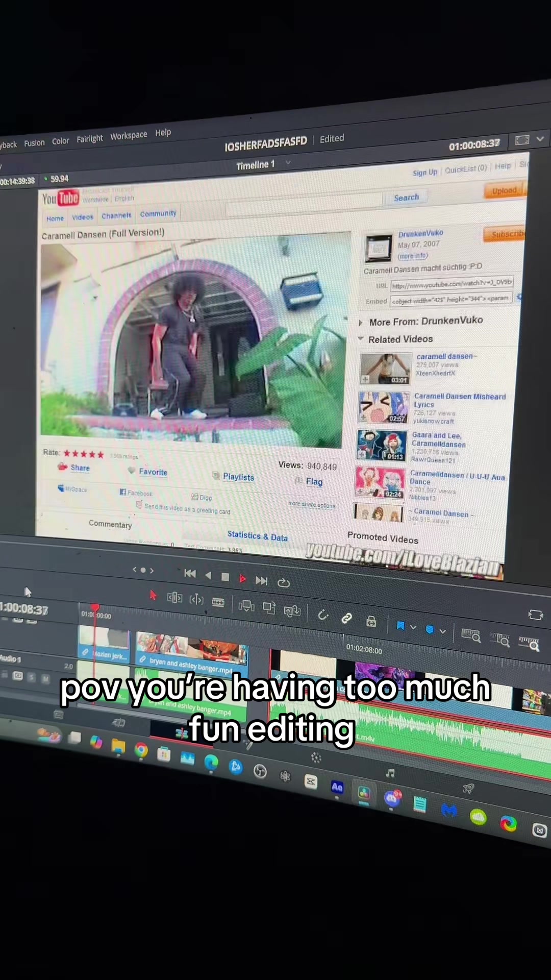Open the Timeline 1 dropdown chevron
The image size is (551, 980).
coord(288,163)
